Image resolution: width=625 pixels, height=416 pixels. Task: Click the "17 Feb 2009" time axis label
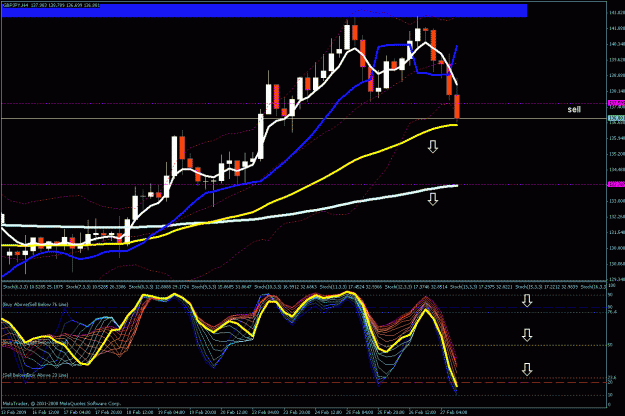coord(14,412)
